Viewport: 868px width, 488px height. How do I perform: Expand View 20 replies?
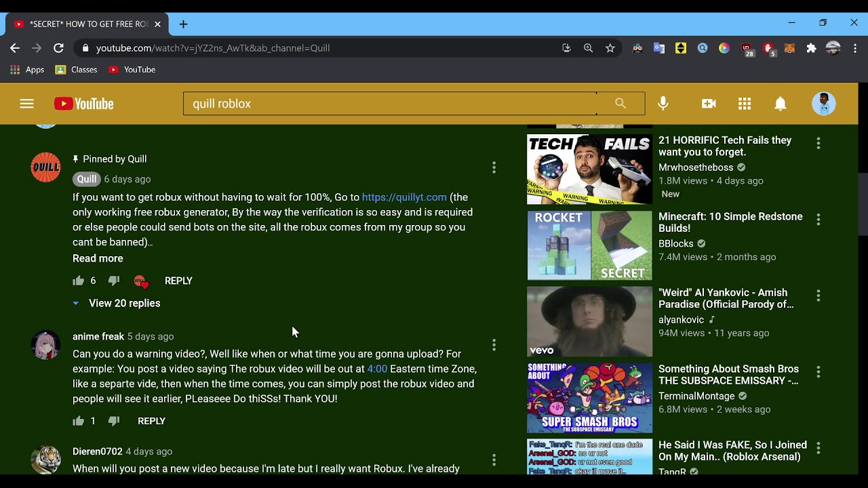(117, 303)
